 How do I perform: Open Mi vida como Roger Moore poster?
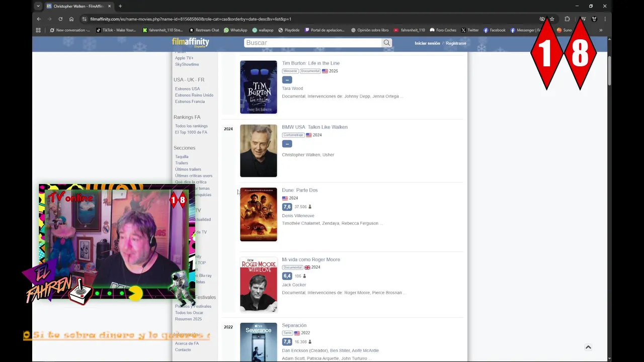click(258, 284)
